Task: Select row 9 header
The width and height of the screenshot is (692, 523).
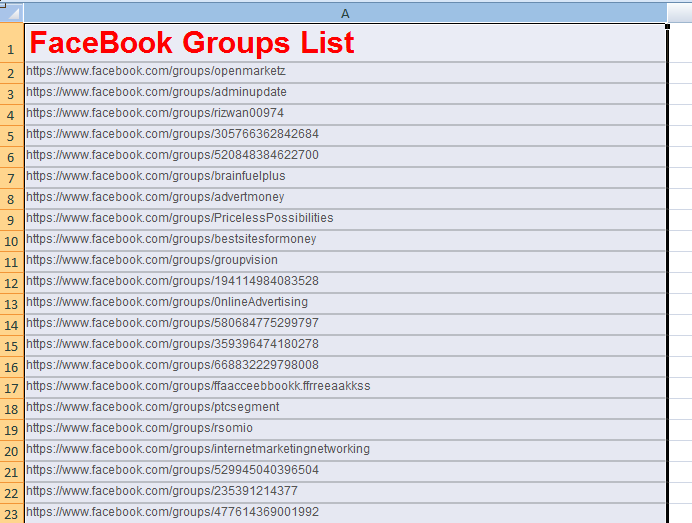Action: point(12,219)
